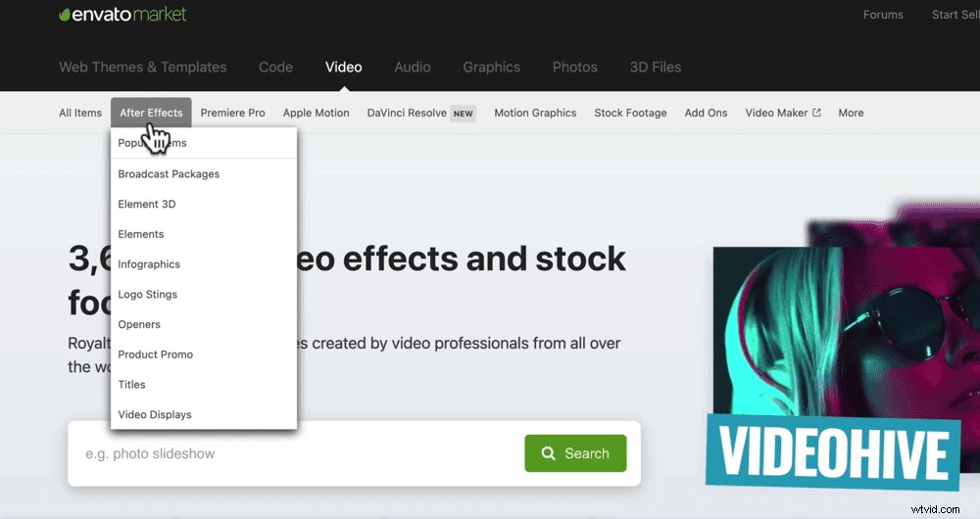Select the Apple Motion subcategory
The image size is (980, 519).
coord(316,113)
